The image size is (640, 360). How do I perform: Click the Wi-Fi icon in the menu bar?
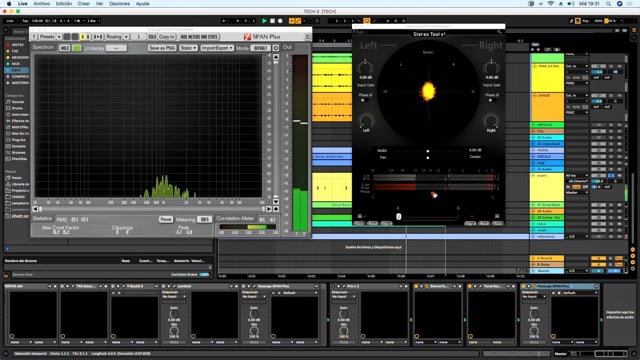tap(550, 4)
